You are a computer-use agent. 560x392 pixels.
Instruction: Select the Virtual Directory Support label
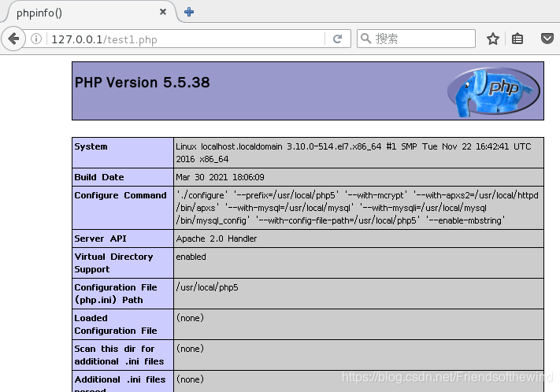tap(113, 263)
